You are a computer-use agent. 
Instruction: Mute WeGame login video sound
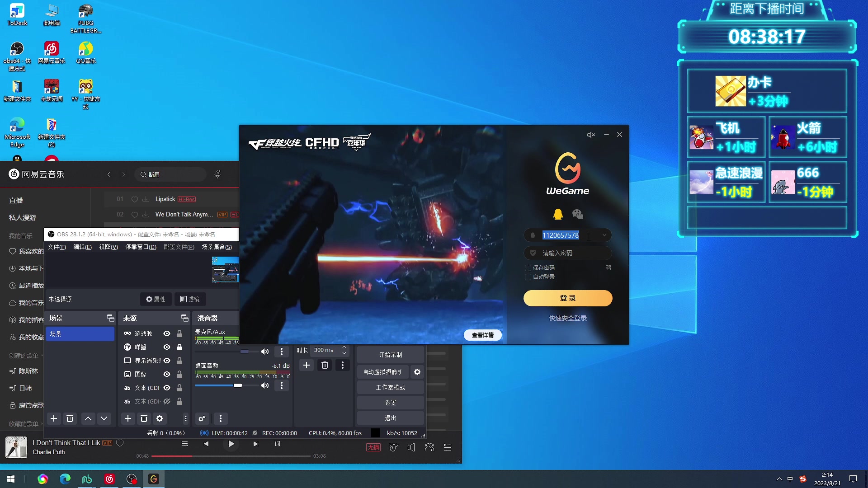[x=591, y=135]
